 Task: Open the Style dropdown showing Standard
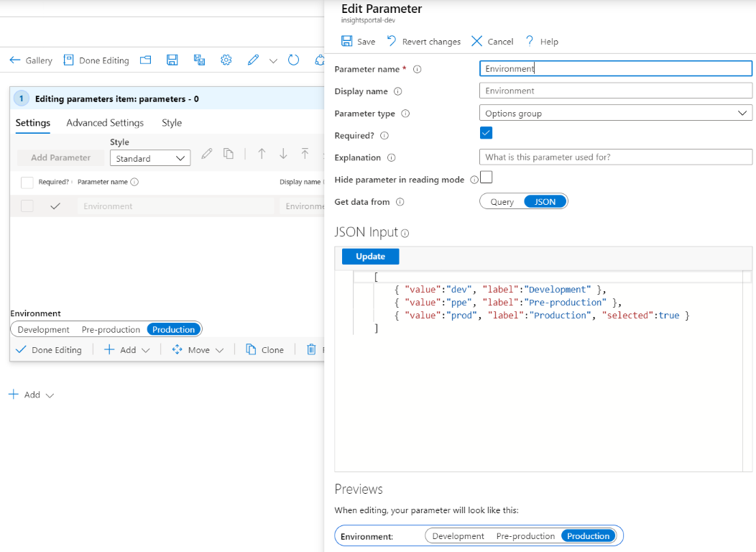point(149,157)
